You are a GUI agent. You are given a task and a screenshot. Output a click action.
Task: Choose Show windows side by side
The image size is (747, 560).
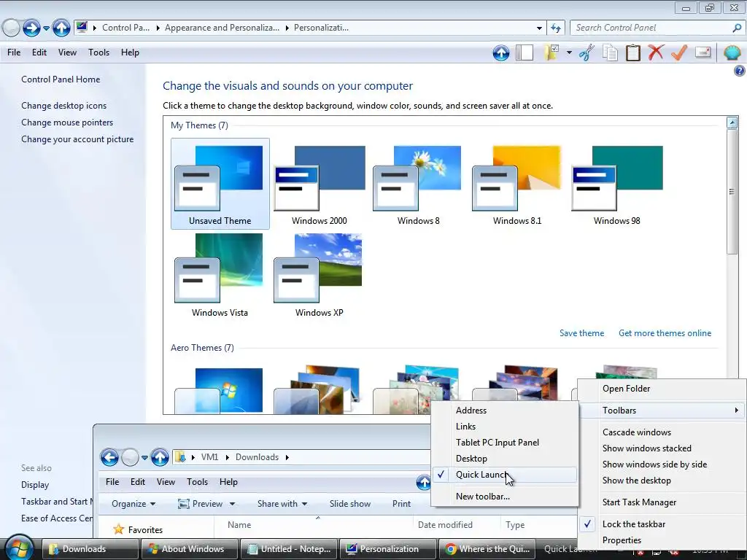click(662, 464)
